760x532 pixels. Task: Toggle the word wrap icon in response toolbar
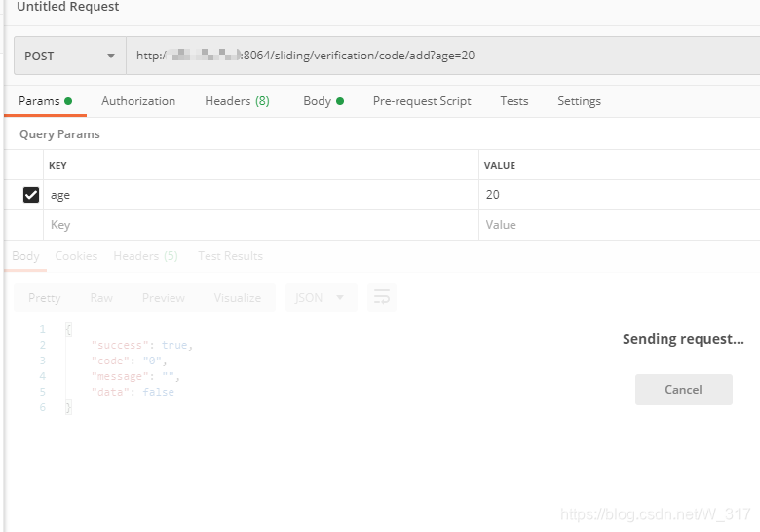[x=381, y=297]
